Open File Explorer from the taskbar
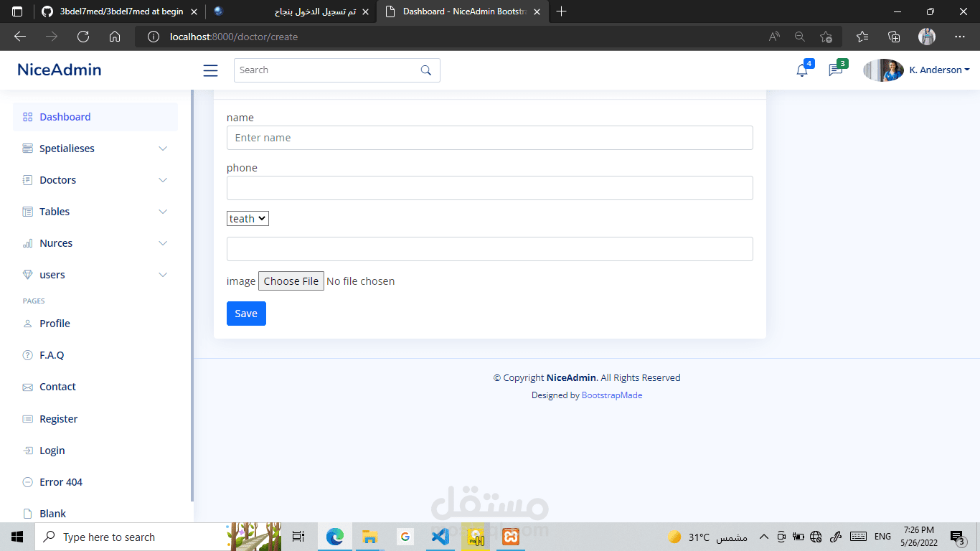Viewport: 980px width, 551px height. [x=370, y=537]
